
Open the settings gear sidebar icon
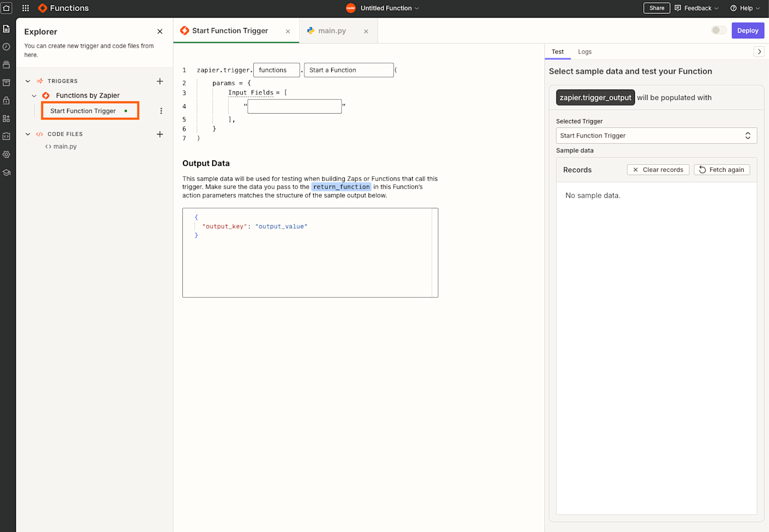click(x=7, y=154)
